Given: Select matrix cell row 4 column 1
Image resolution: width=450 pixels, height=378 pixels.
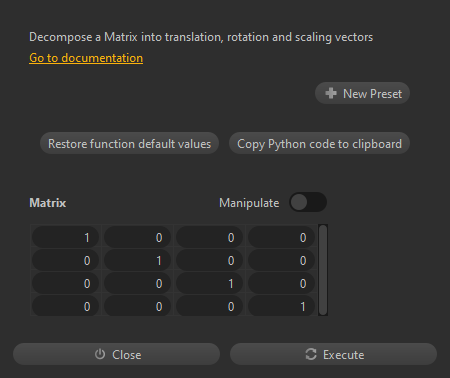Looking at the screenshot, I should pos(66,306).
